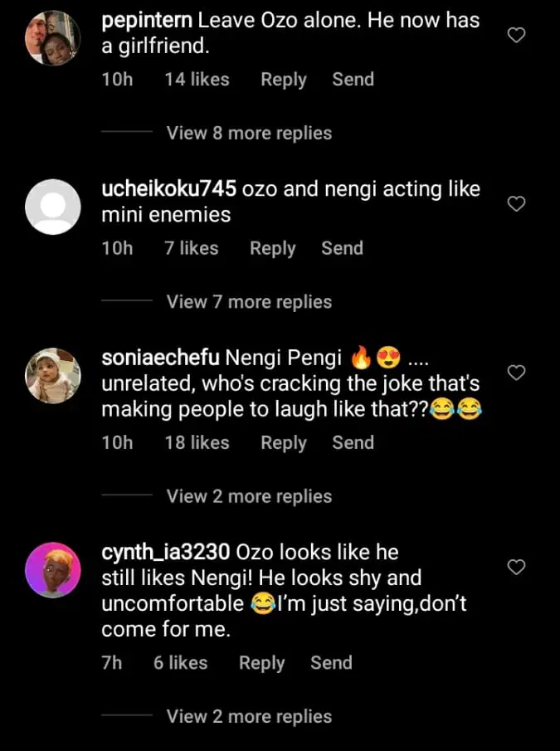View '14 likes' on pepintern's comment

pyautogui.click(x=197, y=80)
